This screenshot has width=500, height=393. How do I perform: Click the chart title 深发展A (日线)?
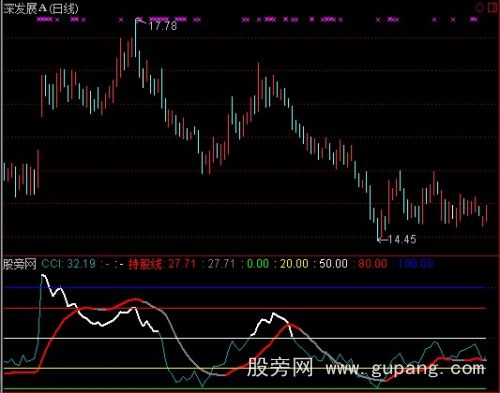click(x=41, y=9)
